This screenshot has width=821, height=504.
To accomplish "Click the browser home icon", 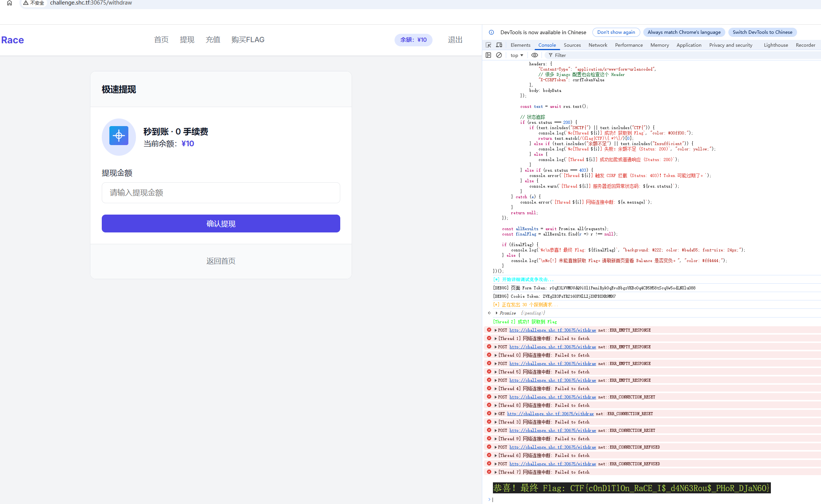I will [x=9, y=3].
